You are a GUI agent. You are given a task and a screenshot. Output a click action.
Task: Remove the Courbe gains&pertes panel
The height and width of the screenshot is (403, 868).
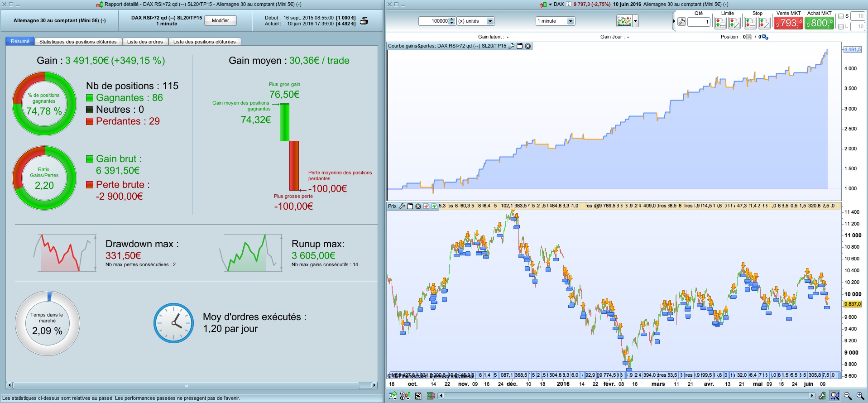(528, 46)
